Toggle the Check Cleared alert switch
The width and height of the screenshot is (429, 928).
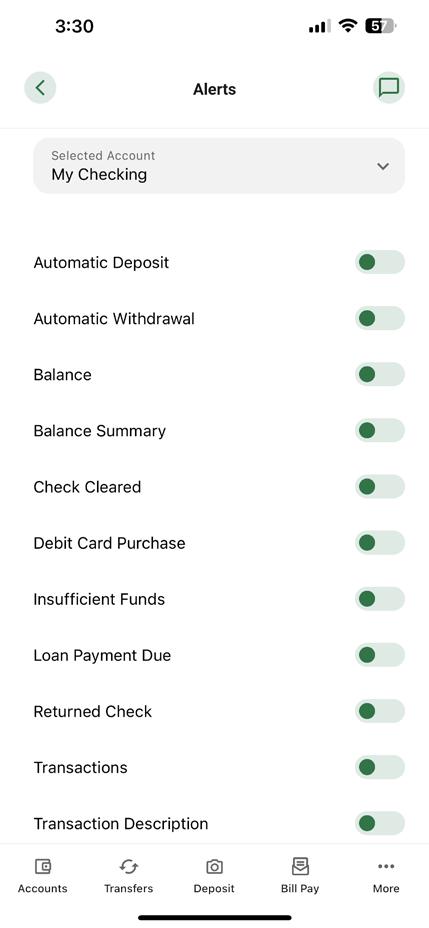pyautogui.click(x=380, y=486)
